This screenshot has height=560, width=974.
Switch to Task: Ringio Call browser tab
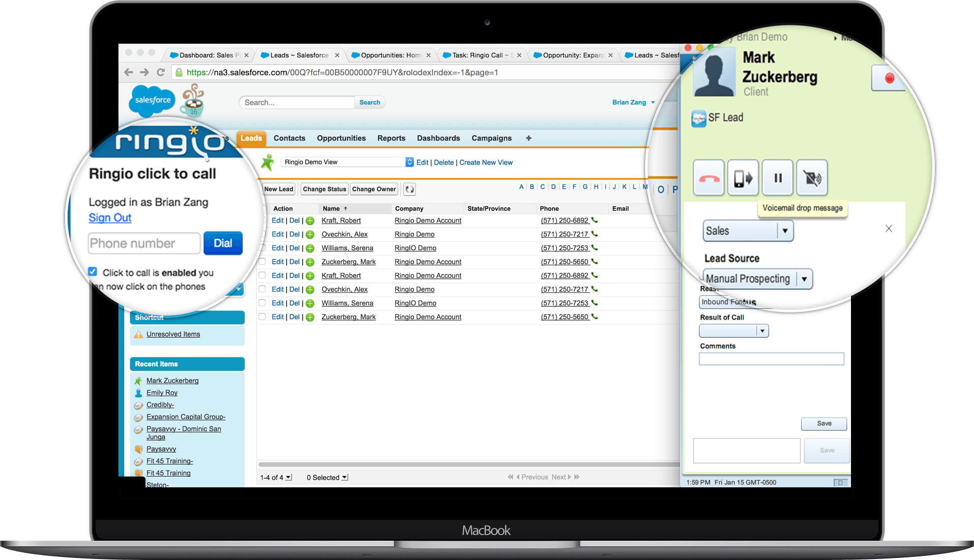(481, 55)
